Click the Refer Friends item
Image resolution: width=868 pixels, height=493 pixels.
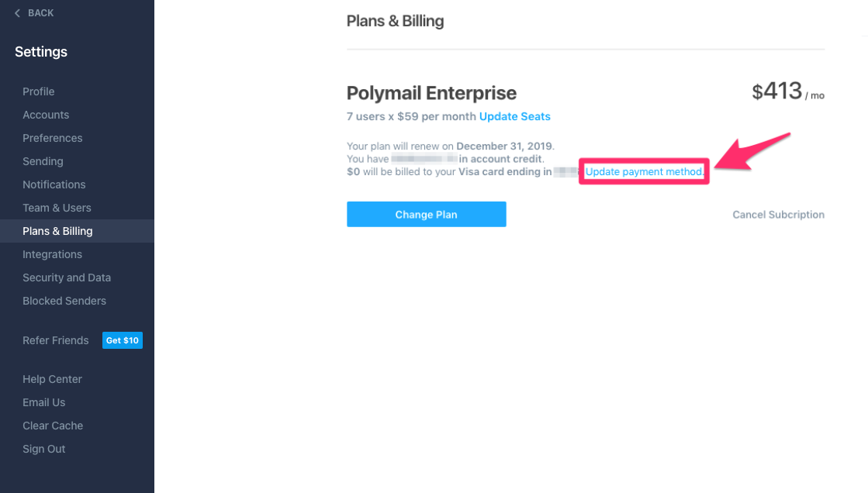[56, 340]
